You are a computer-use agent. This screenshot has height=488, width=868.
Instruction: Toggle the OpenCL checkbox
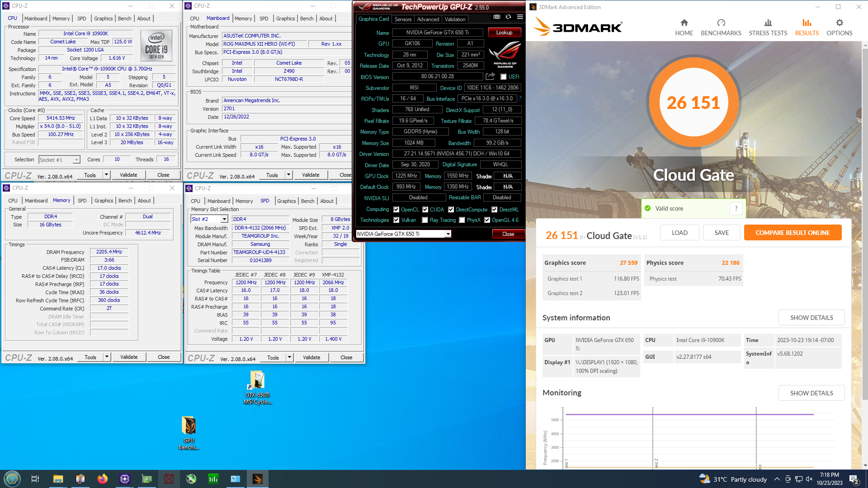[396, 210]
